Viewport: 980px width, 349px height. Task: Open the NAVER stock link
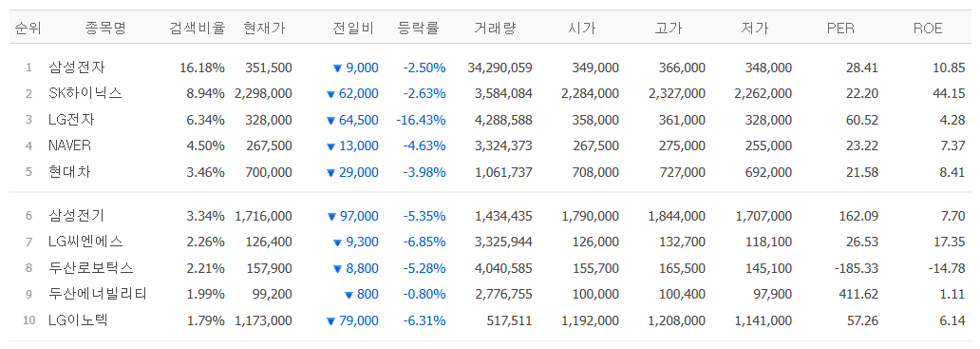coord(69,145)
